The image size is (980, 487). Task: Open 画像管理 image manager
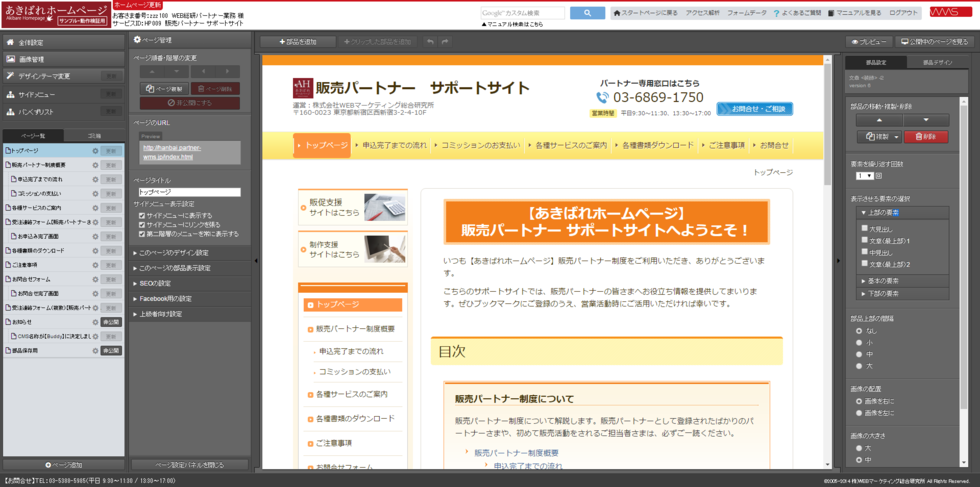tap(31, 60)
